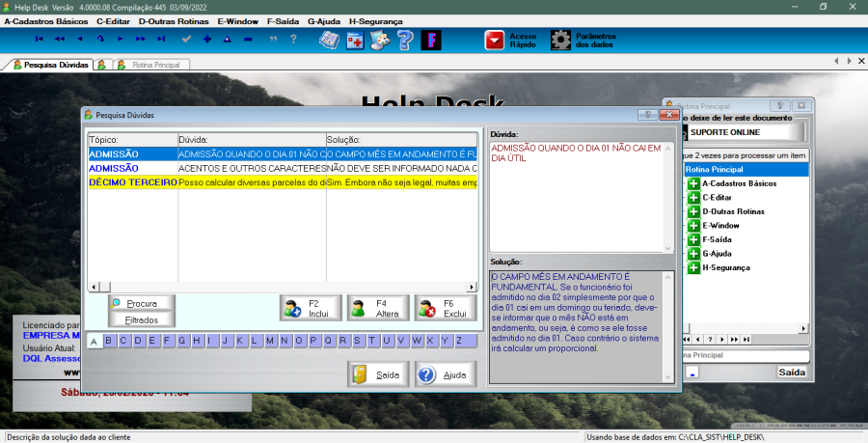Viewport: 868px width, 443px height.
Task: Go to first record navigation arrow
Action: (x=39, y=40)
